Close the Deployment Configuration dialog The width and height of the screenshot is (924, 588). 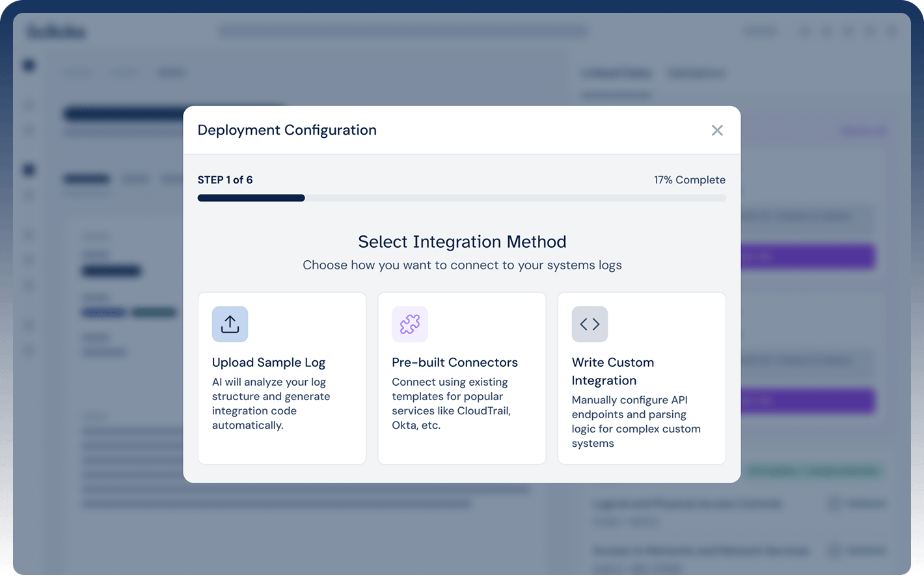[x=717, y=130]
